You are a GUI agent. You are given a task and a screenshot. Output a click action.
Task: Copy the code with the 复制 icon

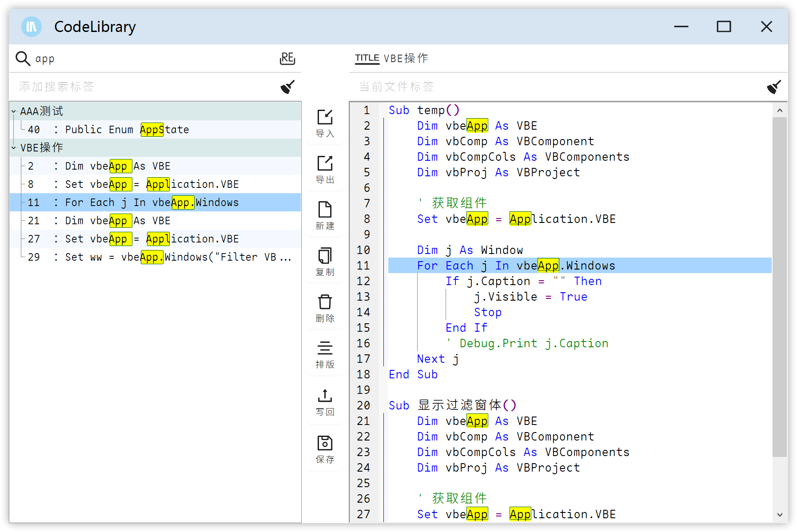tap(325, 262)
